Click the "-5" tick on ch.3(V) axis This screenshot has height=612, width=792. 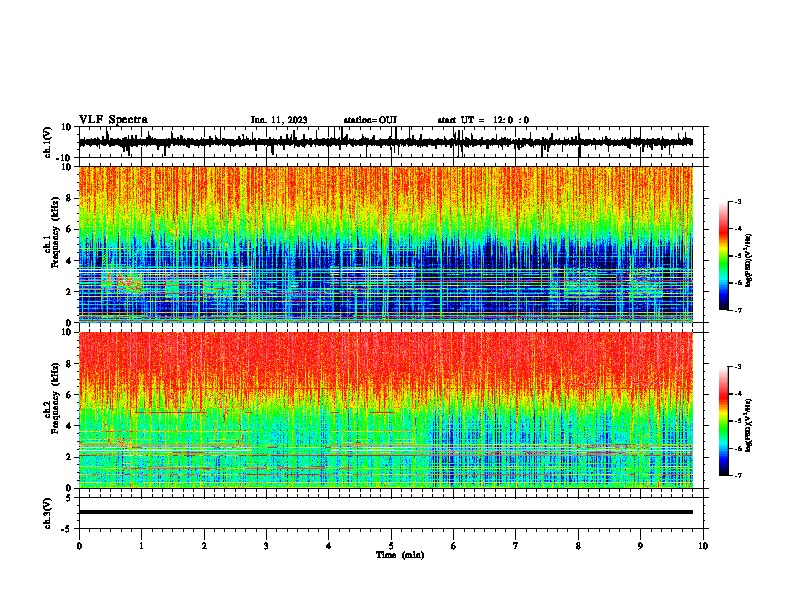pyautogui.click(x=68, y=529)
